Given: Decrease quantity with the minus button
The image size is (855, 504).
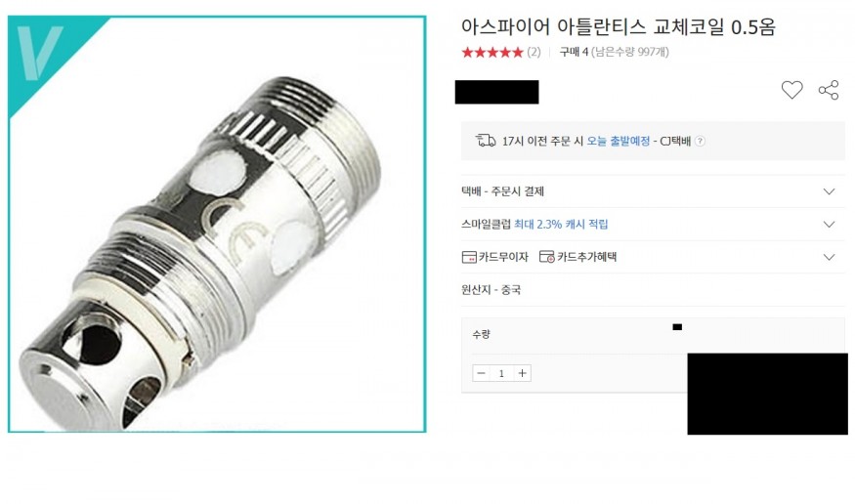Looking at the screenshot, I should pyautogui.click(x=481, y=373).
